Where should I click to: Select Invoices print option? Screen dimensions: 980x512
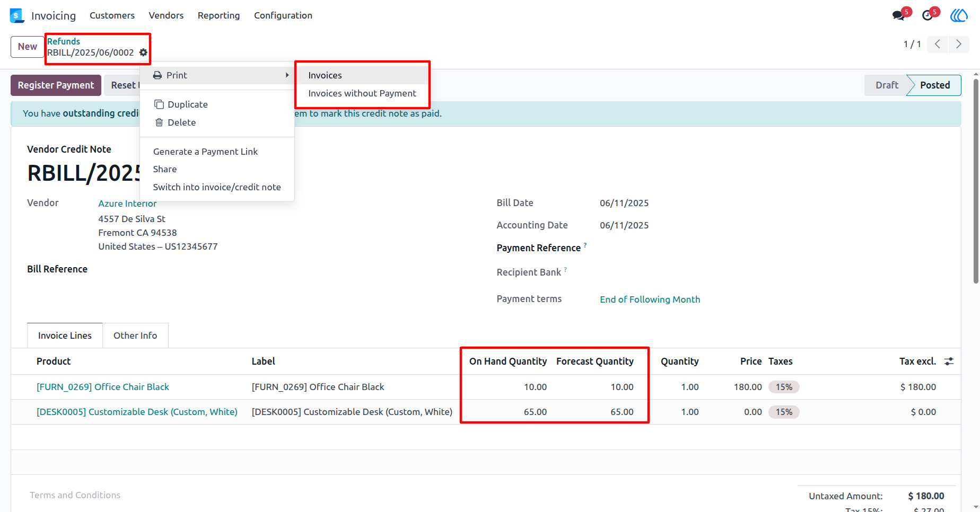pos(362,75)
